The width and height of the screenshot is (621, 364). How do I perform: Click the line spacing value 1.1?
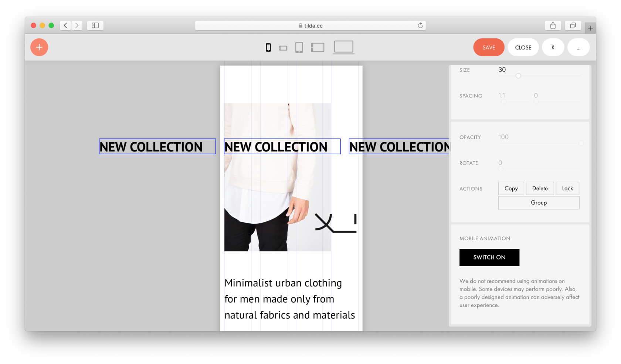tap(502, 96)
